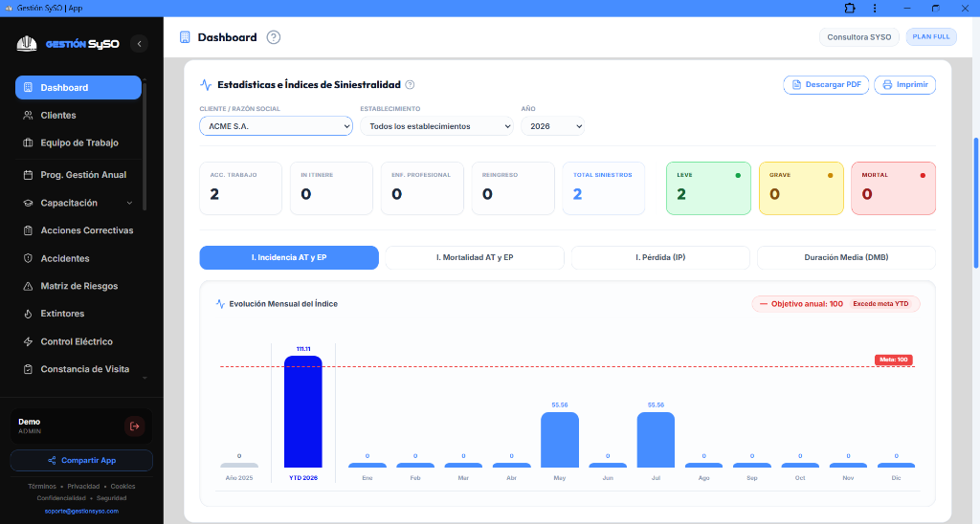Print the statistics with Imprimir
The height and width of the screenshot is (524, 980).
tap(904, 84)
